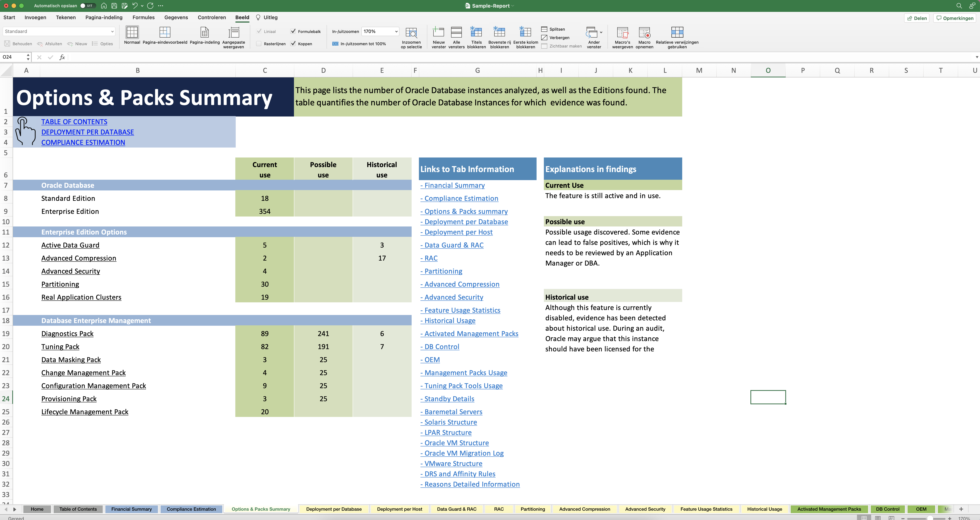Click Verbergen to hide the window
Viewport: 980px width, 520px height.
555,38
